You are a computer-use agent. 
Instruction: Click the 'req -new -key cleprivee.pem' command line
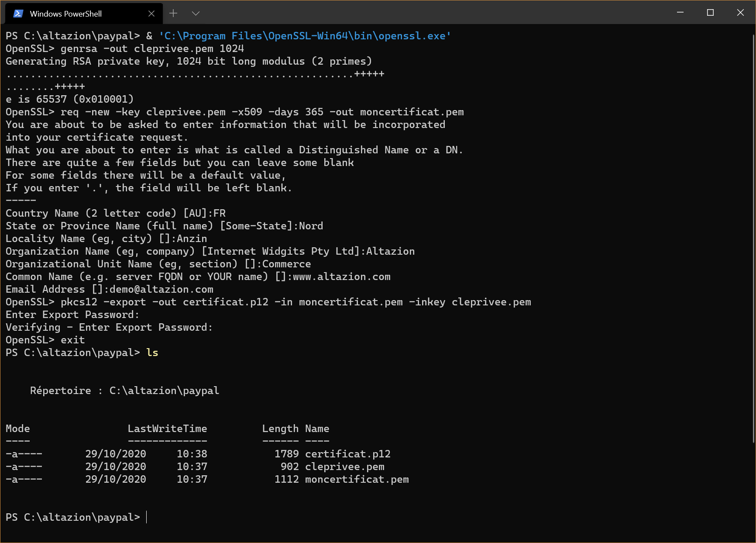click(235, 112)
